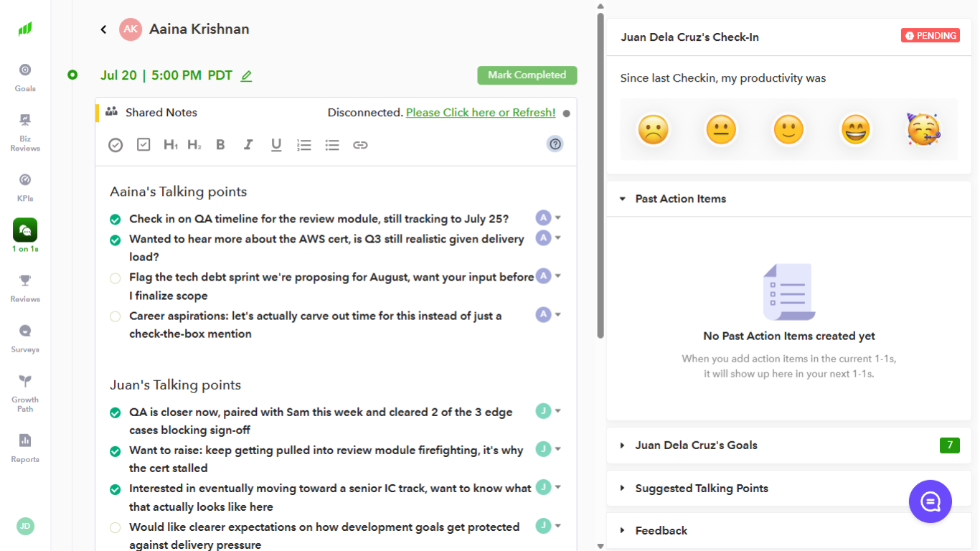This screenshot has height=551, width=980.
Task: Uncheck the QA timeline talking point
Action: [x=115, y=220]
